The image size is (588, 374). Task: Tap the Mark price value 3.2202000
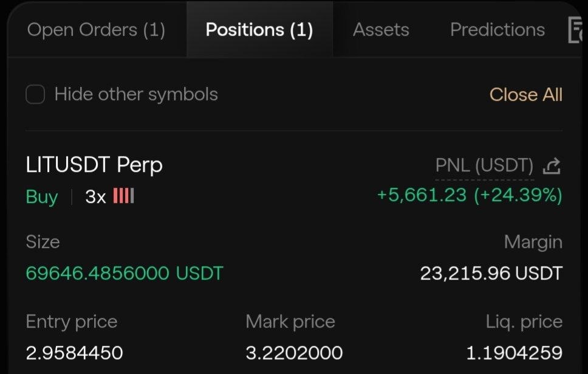coord(294,353)
